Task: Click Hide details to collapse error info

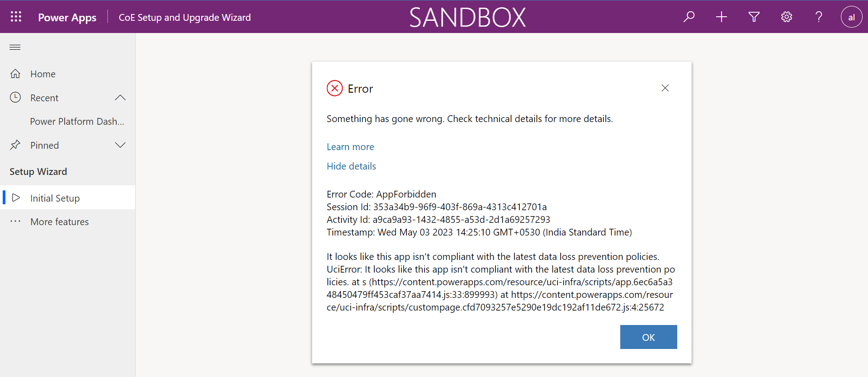Action: click(351, 166)
